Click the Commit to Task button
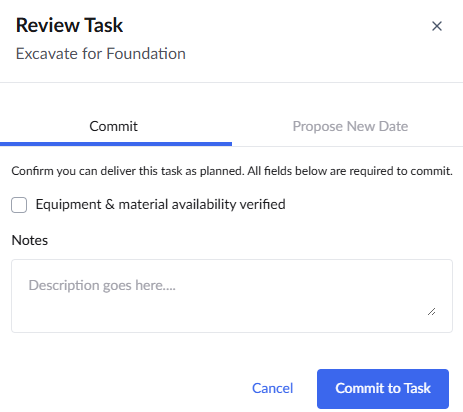Viewport: 463px width, 412px height. pos(383,389)
